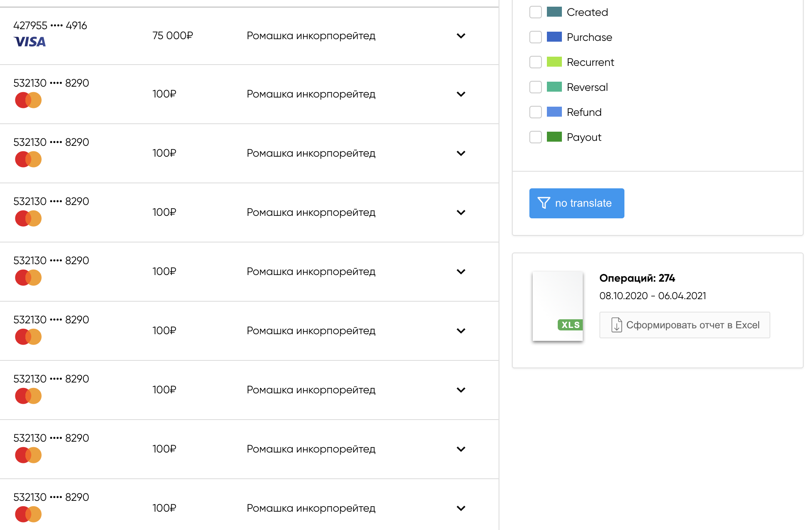The width and height of the screenshot is (812, 530).
Task: Click the lime green Recurrent color swatch
Action: click(x=554, y=62)
